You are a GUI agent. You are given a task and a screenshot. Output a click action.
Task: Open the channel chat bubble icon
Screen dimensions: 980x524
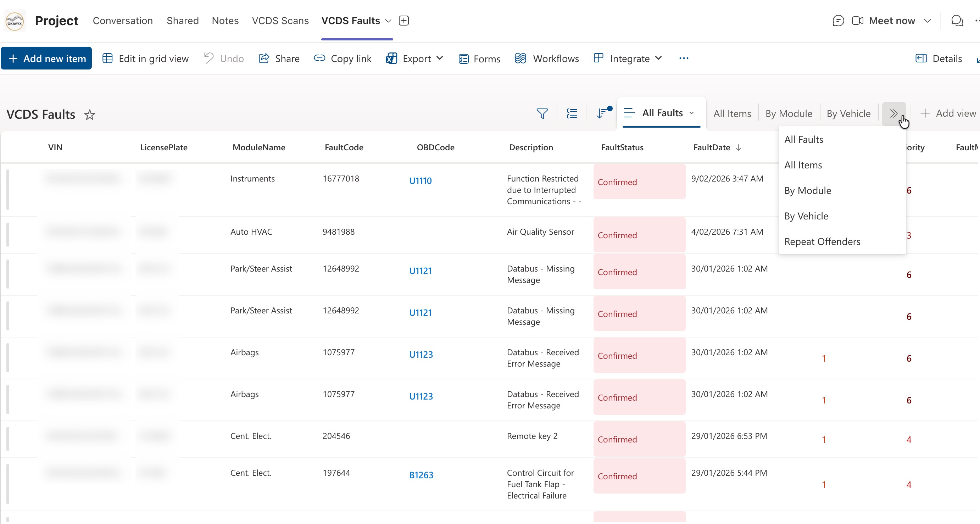point(838,21)
